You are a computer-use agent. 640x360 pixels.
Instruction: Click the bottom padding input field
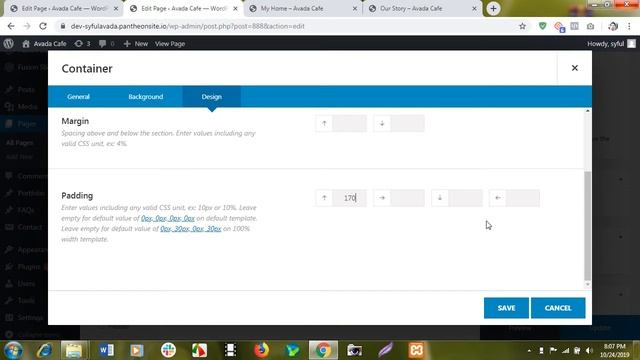pyautogui.click(x=465, y=198)
